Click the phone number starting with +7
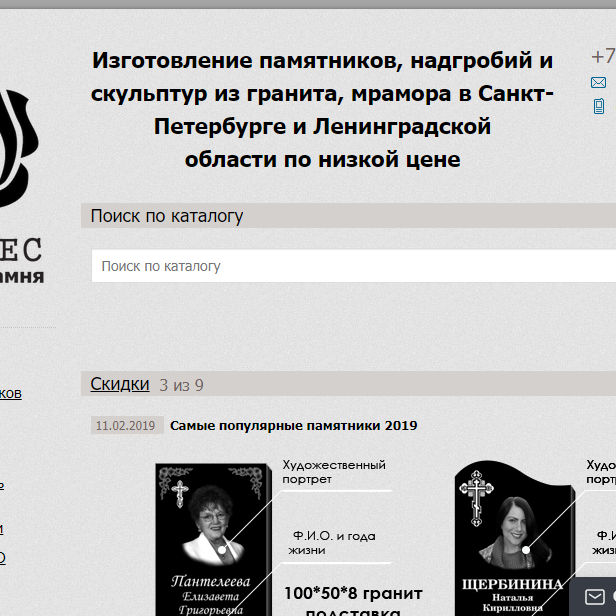The image size is (616, 616). (603, 57)
